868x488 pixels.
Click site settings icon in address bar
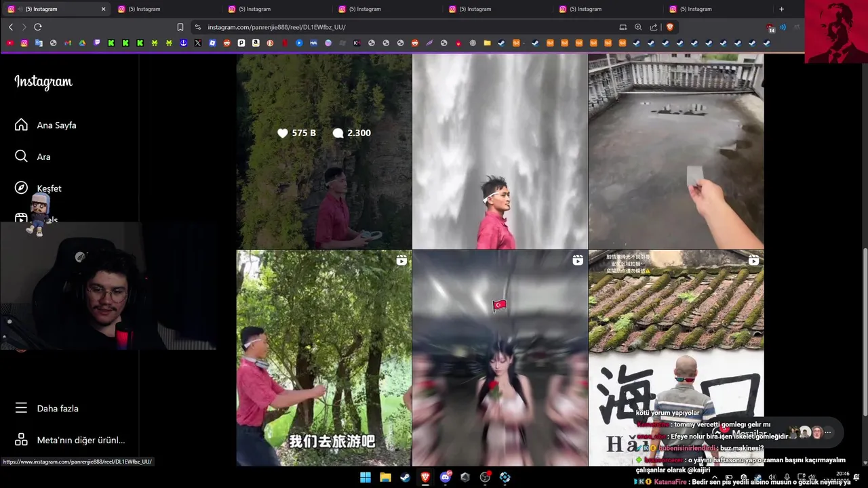pyautogui.click(x=197, y=27)
